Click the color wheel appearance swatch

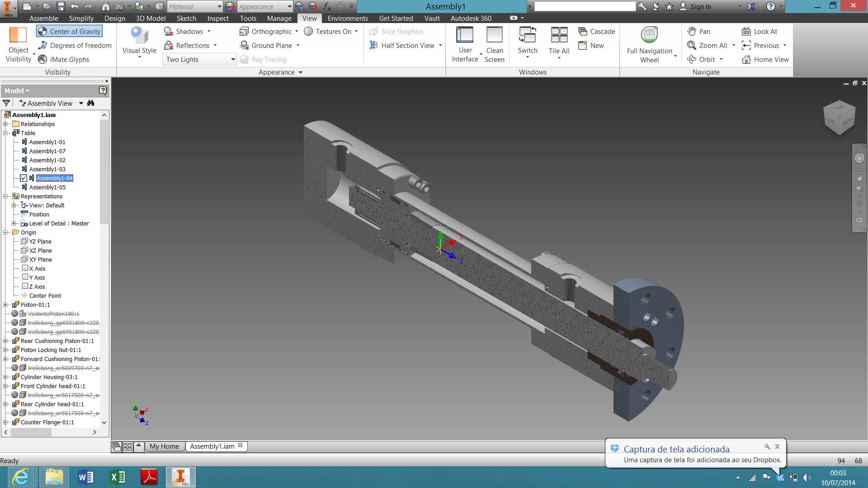tap(230, 6)
